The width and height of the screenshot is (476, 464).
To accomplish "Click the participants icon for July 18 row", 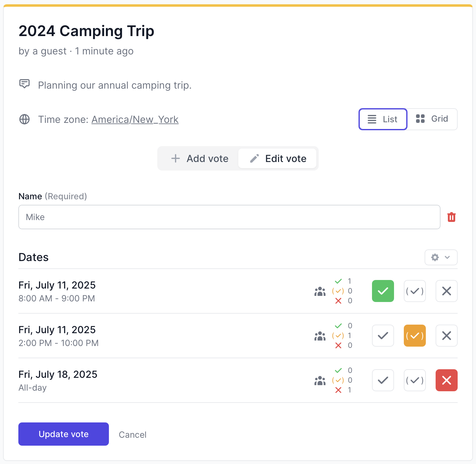I will (319, 381).
